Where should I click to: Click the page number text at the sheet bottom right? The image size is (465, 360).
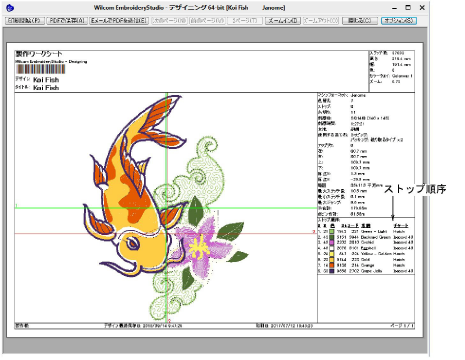(402, 326)
